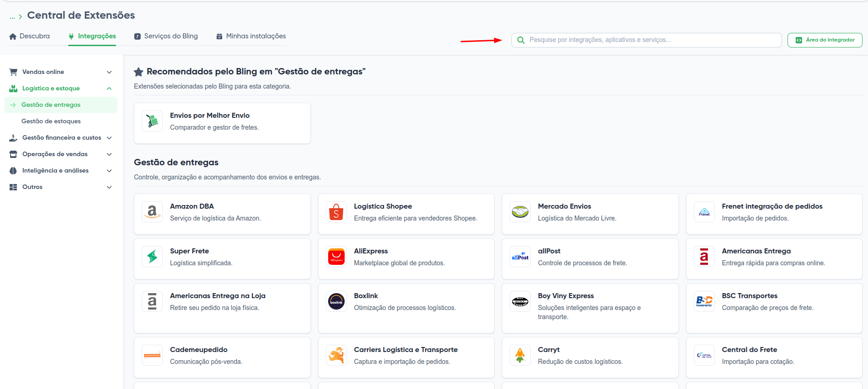Image resolution: width=868 pixels, height=389 pixels.
Task: Click Boy Viny Express description text
Action: 589,312
